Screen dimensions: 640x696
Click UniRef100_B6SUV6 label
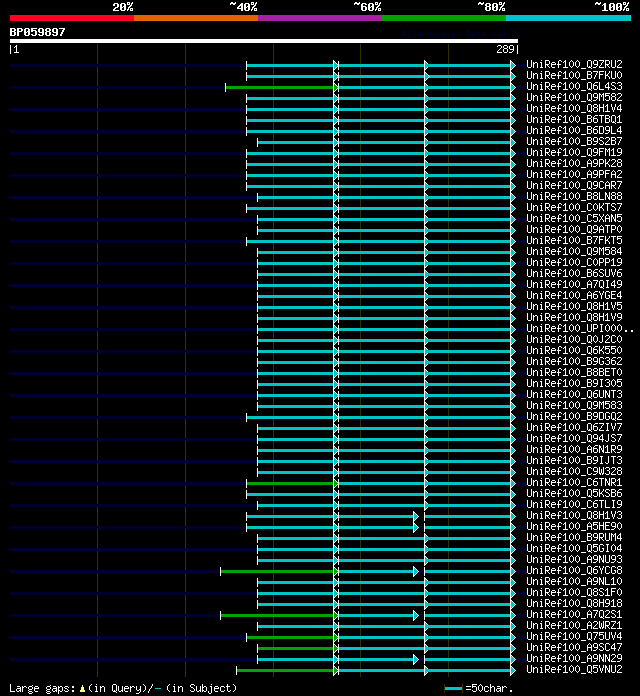pyautogui.click(x=574, y=273)
